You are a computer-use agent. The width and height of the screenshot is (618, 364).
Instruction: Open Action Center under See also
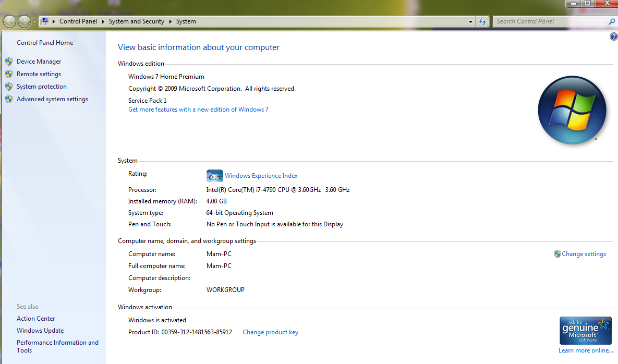[35, 319]
